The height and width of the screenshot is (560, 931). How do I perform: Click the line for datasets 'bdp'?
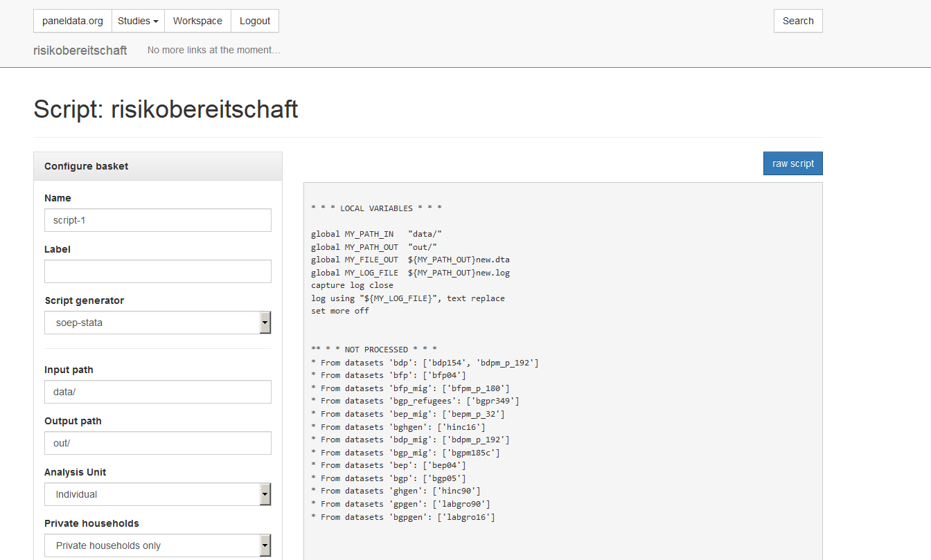point(425,363)
